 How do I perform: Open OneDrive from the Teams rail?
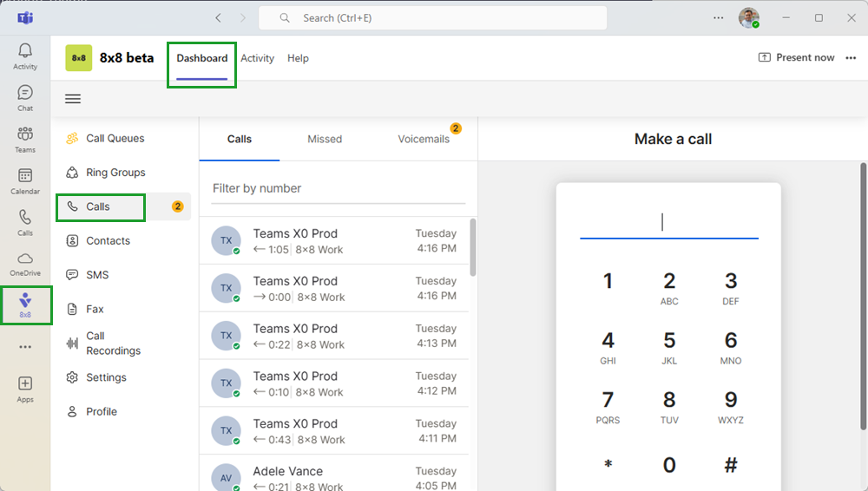pos(25,263)
